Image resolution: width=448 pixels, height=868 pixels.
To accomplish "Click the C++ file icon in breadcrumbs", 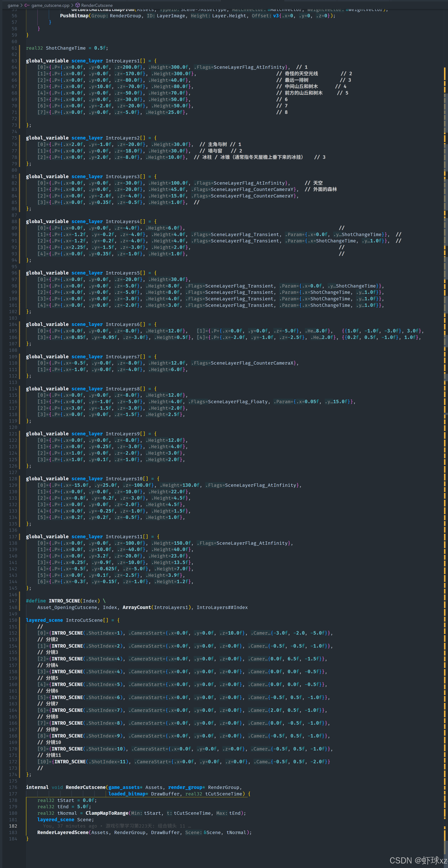I will (27, 5).
